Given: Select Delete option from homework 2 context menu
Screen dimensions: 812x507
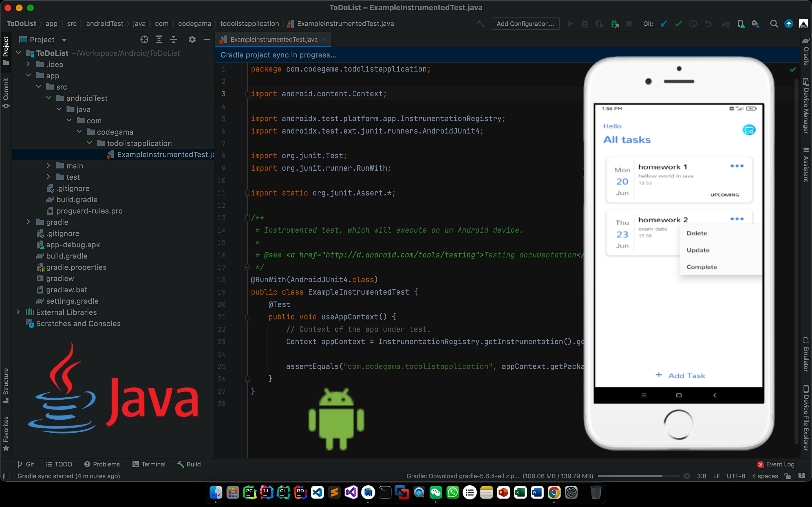Looking at the screenshot, I should pyautogui.click(x=697, y=233).
